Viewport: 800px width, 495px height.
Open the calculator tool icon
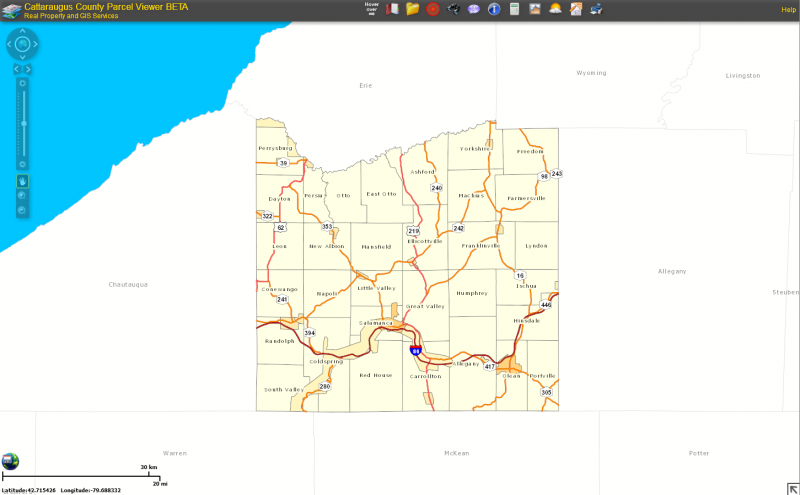(514, 9)
